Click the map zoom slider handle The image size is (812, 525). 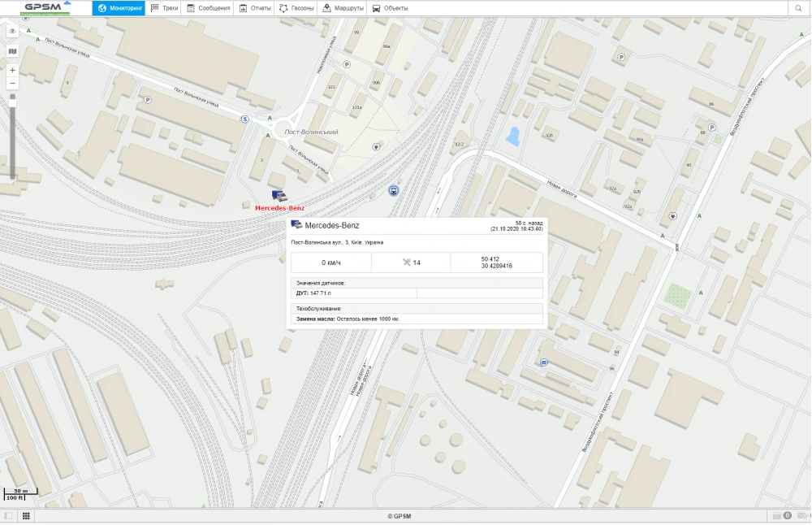point(12,99)
